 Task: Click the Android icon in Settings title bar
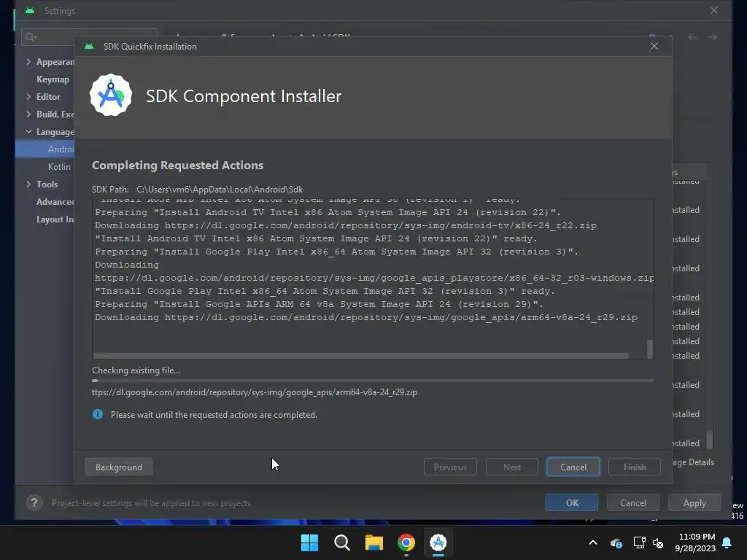pos(30,10)
